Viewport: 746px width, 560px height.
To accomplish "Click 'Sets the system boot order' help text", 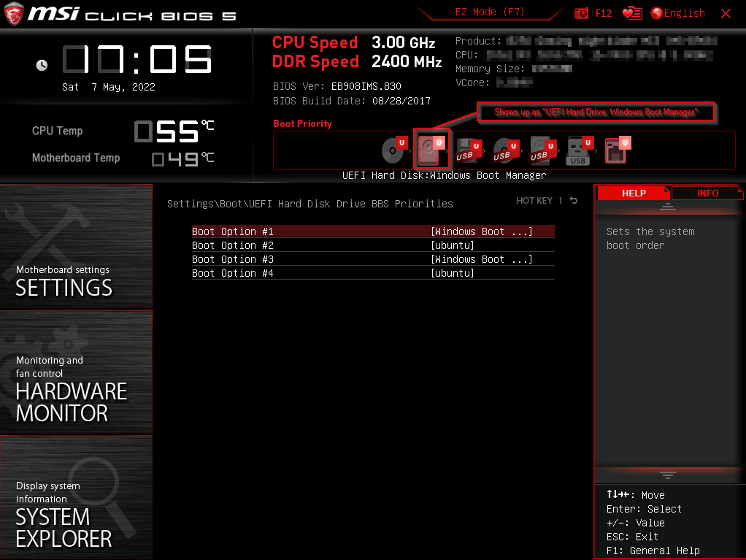I will pyautogui.click(x=650, y=238).
